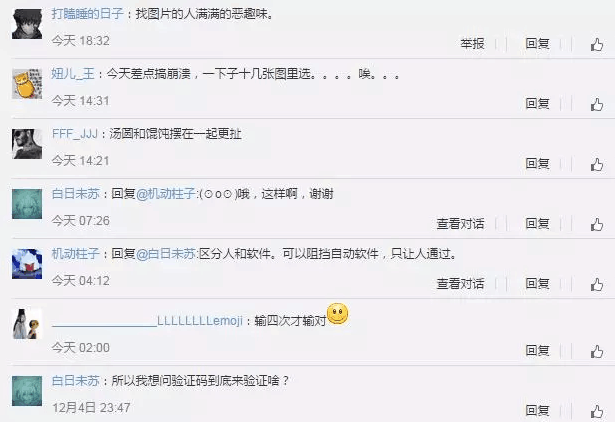This screenshot has width=615, height=429.
Task: Click 举报 on the first comment
Action: 472,44
